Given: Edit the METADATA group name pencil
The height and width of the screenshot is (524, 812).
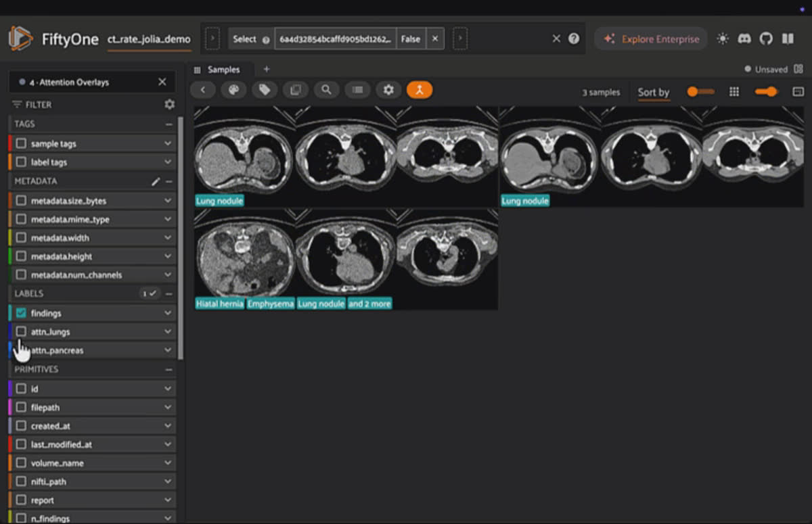Looking at the screenshot, I should pos(156,181).
